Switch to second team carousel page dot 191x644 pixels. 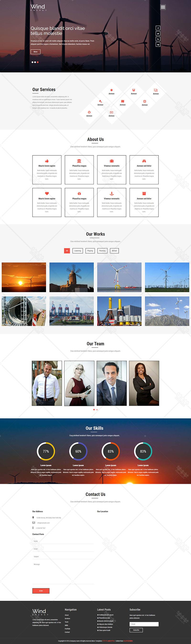(97, 409)
